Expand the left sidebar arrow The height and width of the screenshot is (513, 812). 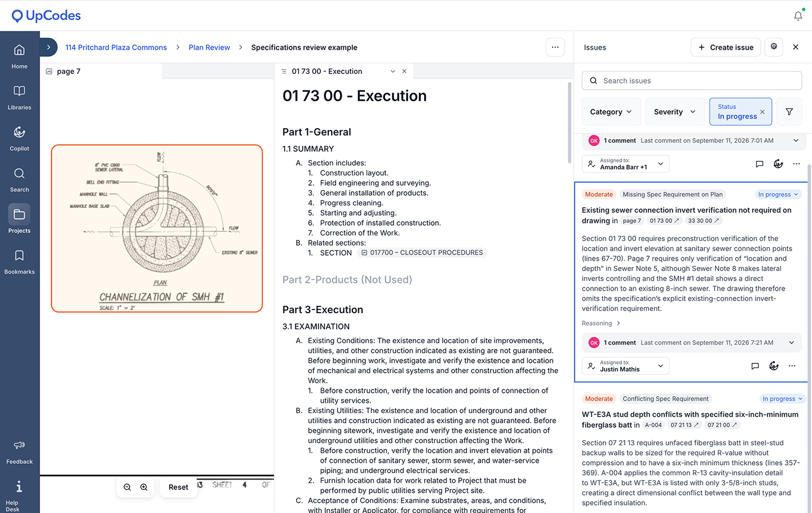pos(48,47)
